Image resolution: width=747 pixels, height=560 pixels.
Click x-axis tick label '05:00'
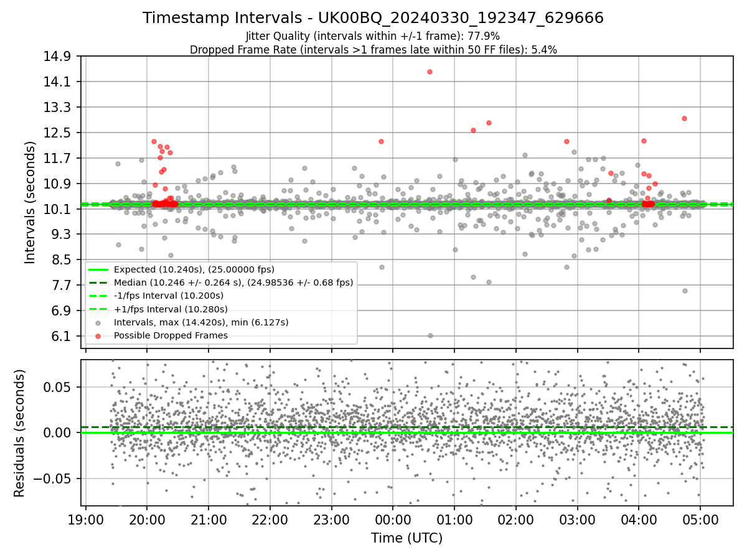(x=700, y=520)
